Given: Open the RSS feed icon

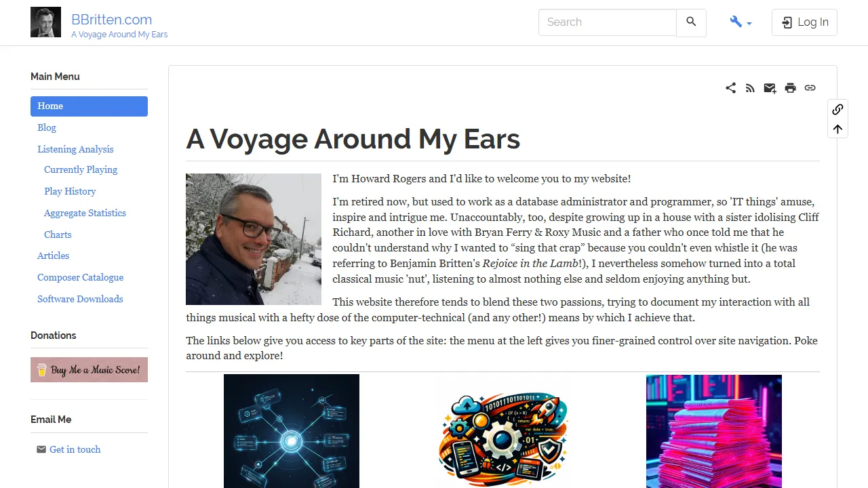Looking at the screenshot, I should click(x=750, y=88).
